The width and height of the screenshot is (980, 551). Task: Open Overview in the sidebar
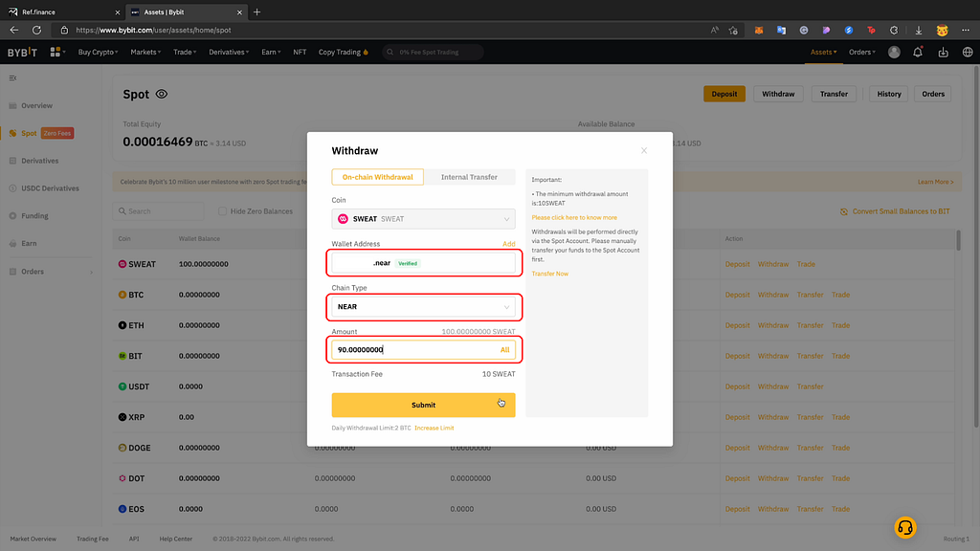[37, 105]
